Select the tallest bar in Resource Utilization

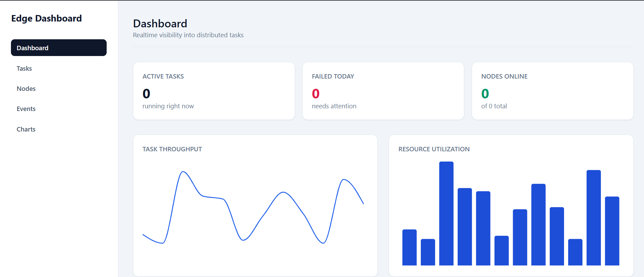[x=446, y=213]
